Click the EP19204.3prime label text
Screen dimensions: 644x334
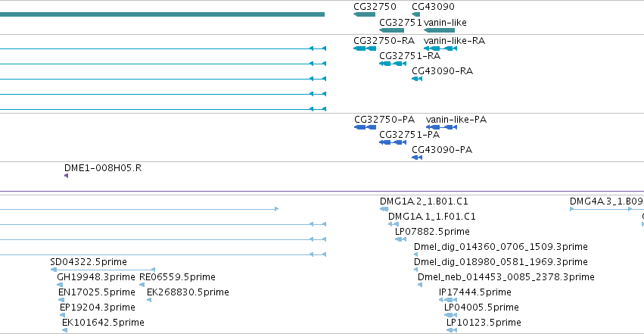coord(98,307)
